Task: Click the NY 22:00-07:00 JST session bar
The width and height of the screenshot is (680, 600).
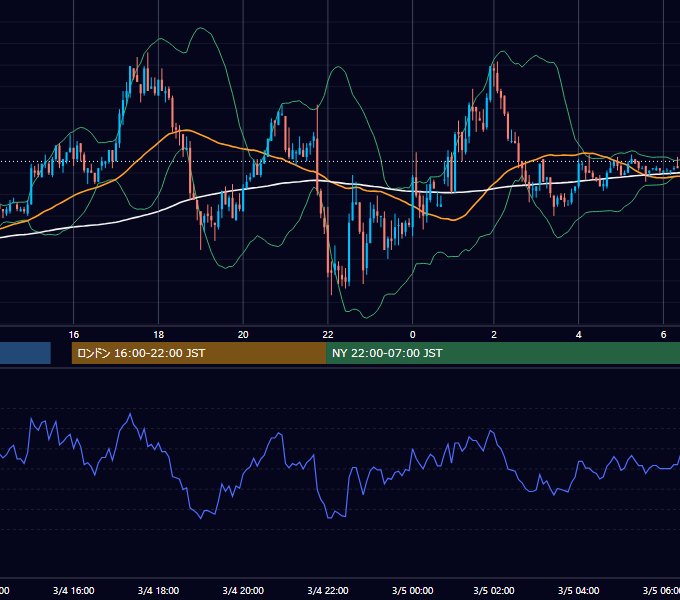Action: (x=503, y=353)
